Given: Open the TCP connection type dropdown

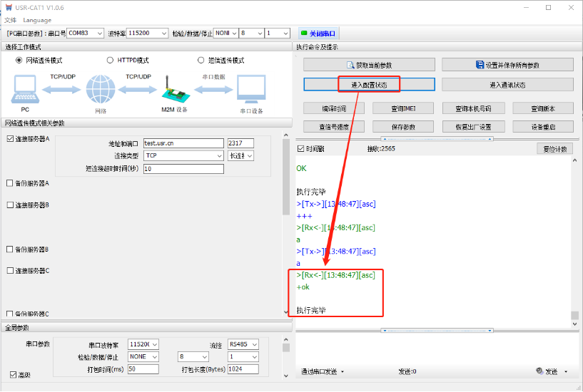Looking at the screenshot, I should 219,155.
